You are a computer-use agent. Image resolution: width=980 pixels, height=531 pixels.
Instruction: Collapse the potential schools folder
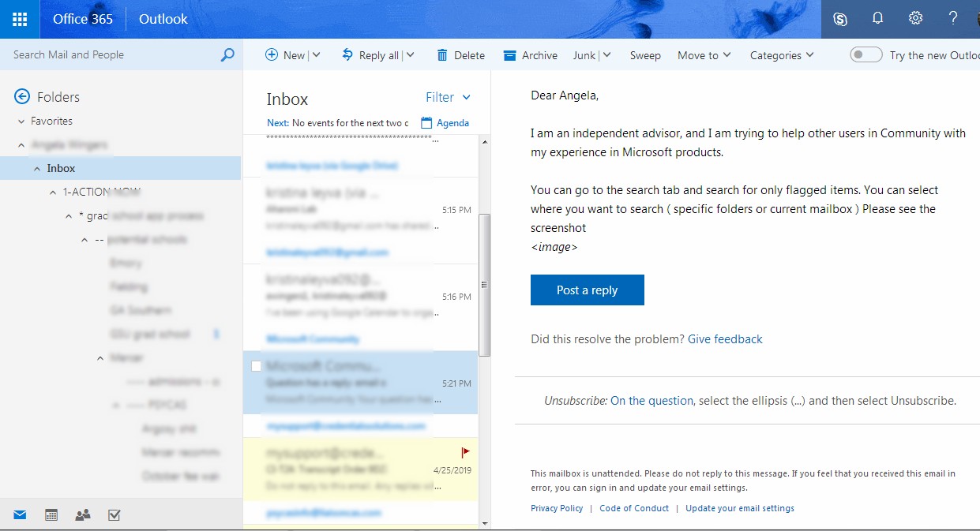click(x=84, y=240)
